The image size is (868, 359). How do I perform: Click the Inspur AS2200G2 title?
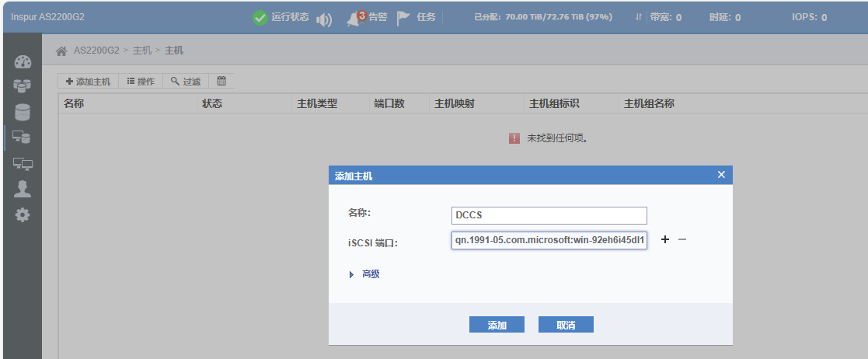coord(47,17)
